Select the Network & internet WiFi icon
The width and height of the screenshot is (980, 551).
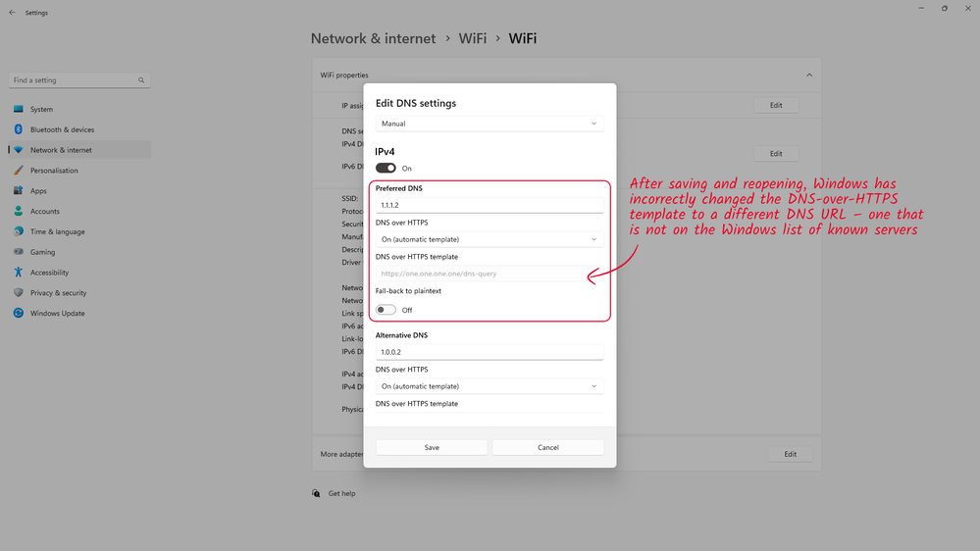point(18,150)
